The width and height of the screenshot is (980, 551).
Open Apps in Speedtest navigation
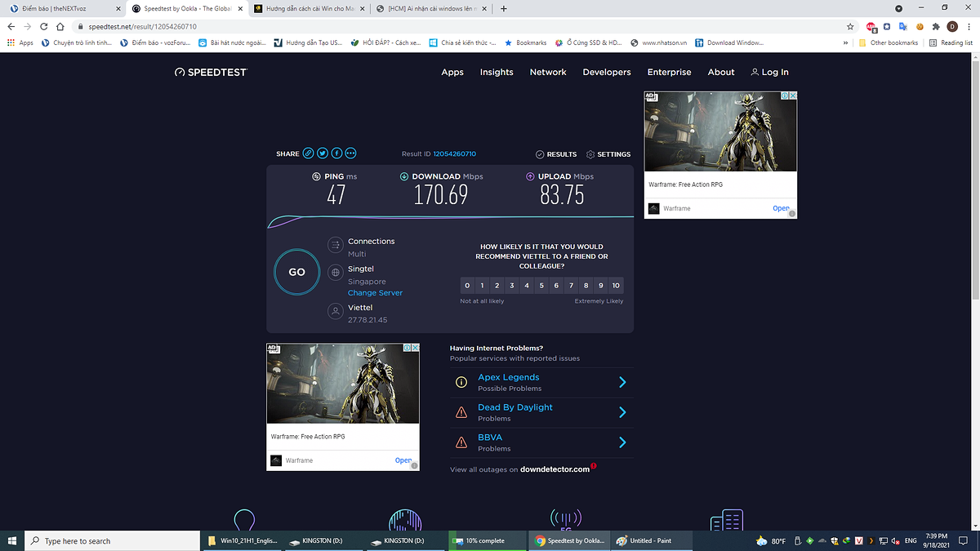(x=452, y=72)
